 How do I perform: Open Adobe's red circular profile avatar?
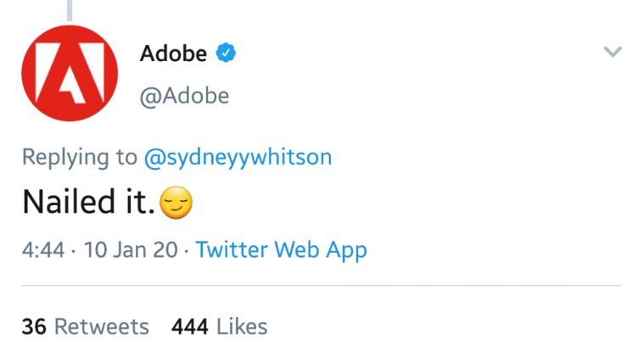[70, 74]
